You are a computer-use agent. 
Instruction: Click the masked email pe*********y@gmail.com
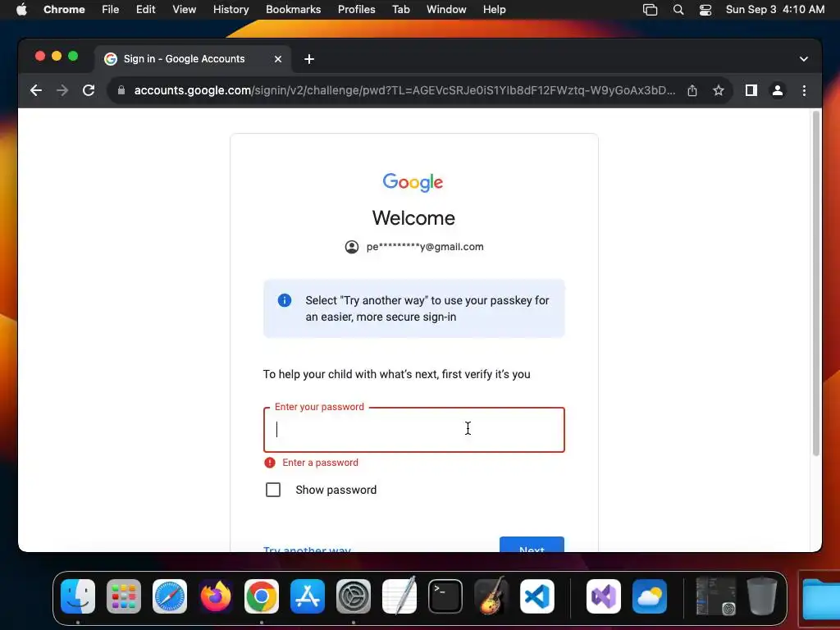tap(425, 247)
